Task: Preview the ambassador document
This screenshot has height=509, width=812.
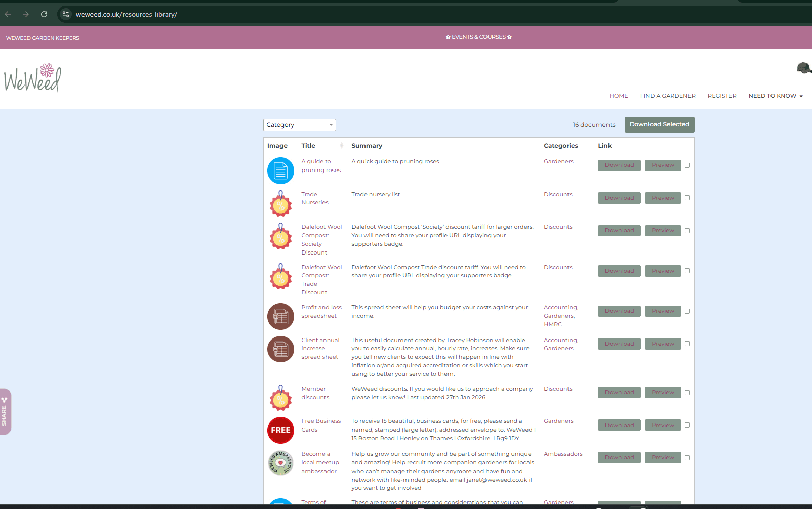Action: pyautogui.click(x=663, y=457)
